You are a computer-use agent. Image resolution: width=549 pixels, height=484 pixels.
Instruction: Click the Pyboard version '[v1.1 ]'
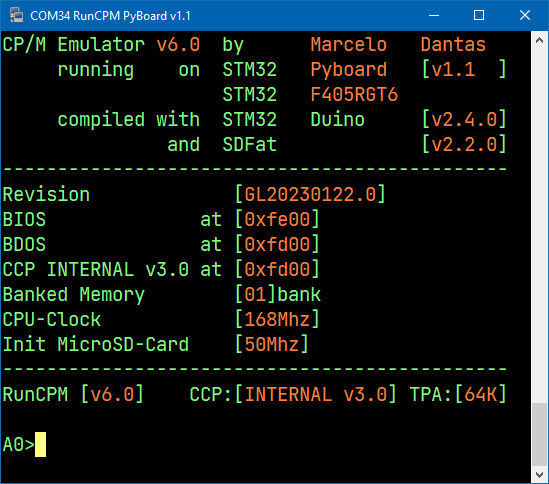(x=464, y=69)
